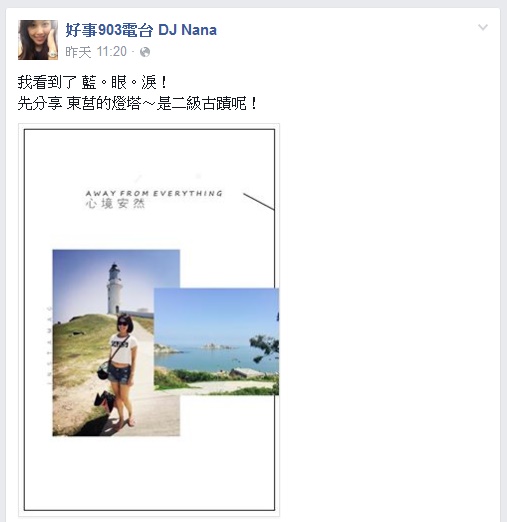
Task: Click the vertical small text beside lighthouse photo
Action: pyautogui.click(x=49, y=346)
